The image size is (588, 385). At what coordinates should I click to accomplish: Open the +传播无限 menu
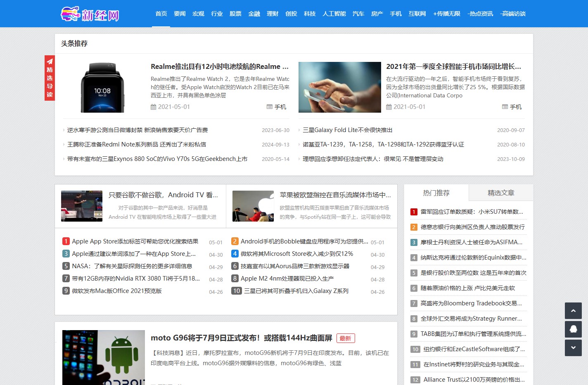pyautogui.click(x=447, y=14)
